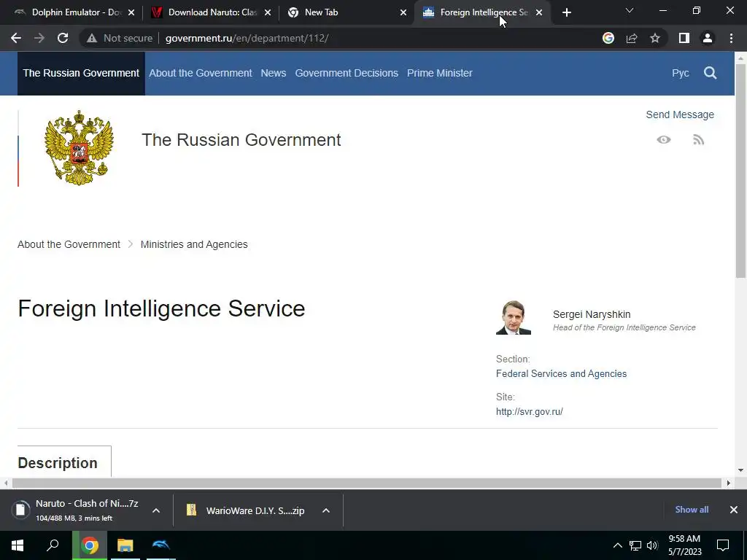Bookmark this page with star icon
Viewport: 747px width, 560px height.
pos(655,38)
